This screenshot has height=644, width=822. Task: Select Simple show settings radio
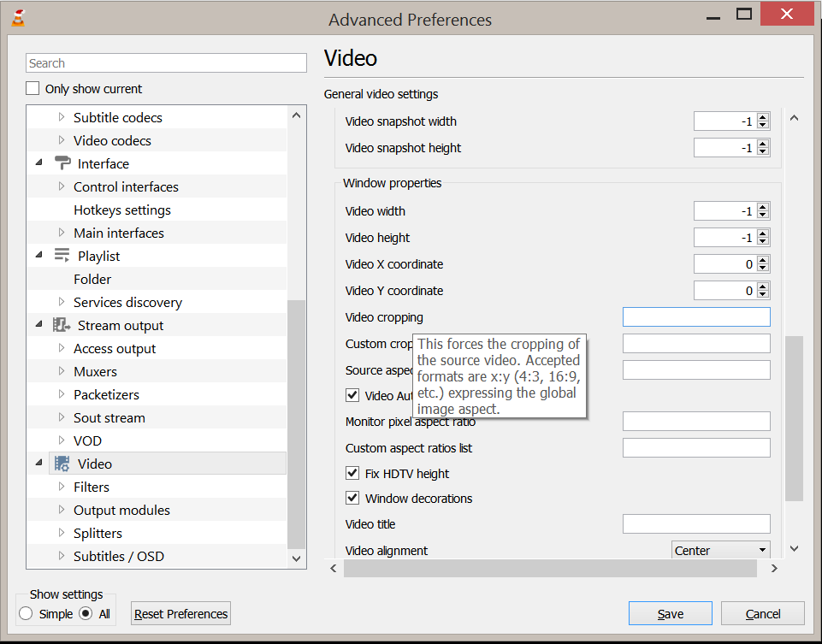pyautogui.click(x=26, y=613)
